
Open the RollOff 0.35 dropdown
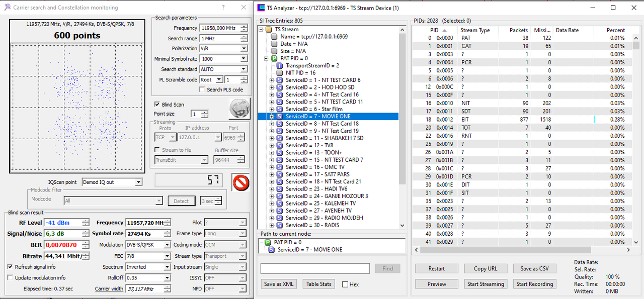(167, 278)
